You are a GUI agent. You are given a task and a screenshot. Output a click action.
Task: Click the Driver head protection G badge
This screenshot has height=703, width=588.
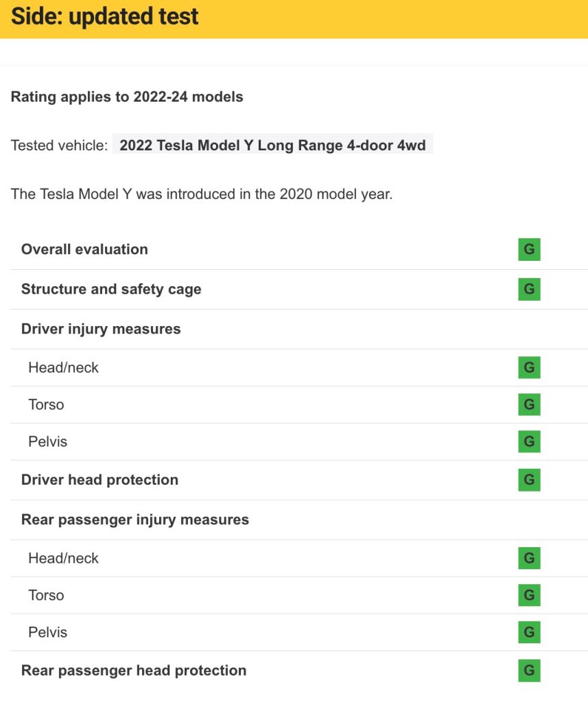529,480
